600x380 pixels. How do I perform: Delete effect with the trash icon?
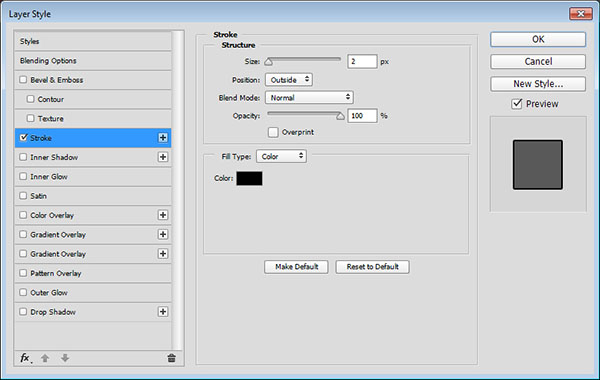point(171,358)
